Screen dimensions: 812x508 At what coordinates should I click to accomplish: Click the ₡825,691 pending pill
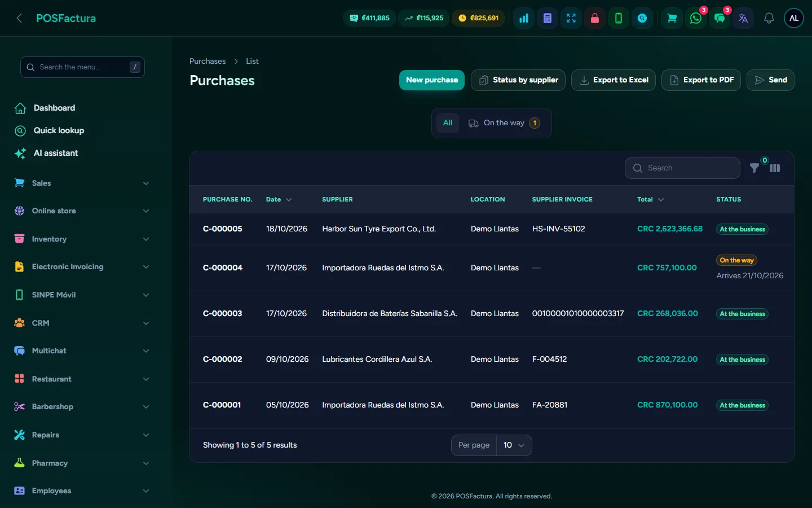479,18
